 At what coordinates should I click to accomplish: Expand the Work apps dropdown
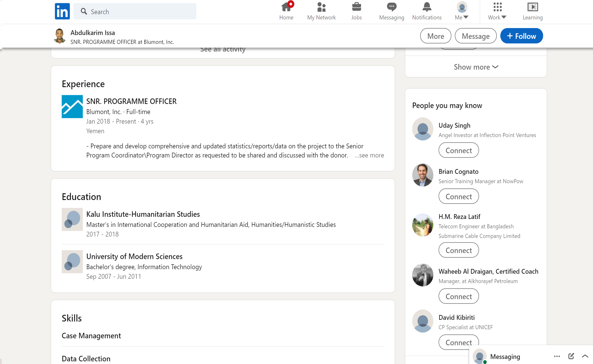click(497, 11)
